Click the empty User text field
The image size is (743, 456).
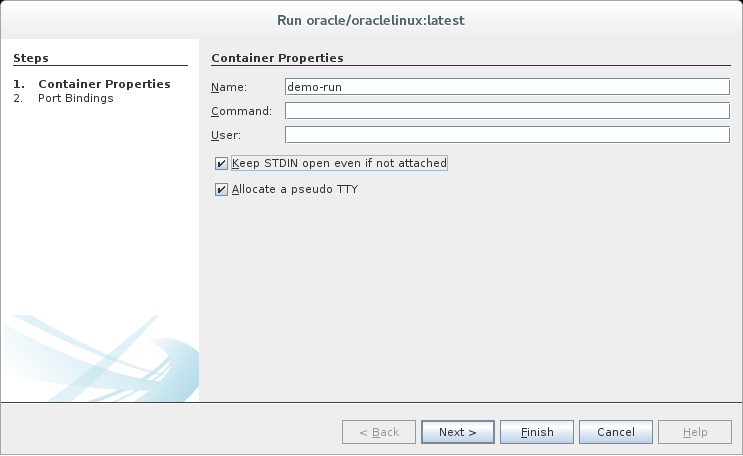507,135
